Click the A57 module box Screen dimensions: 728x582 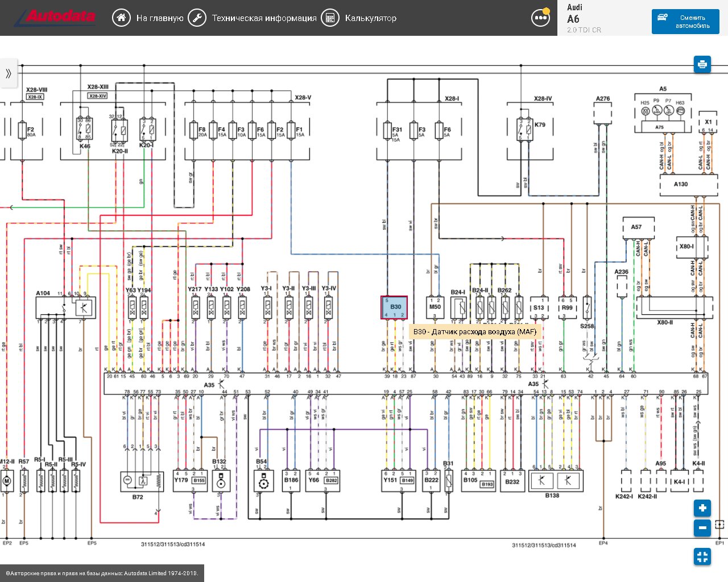[639, 228]
